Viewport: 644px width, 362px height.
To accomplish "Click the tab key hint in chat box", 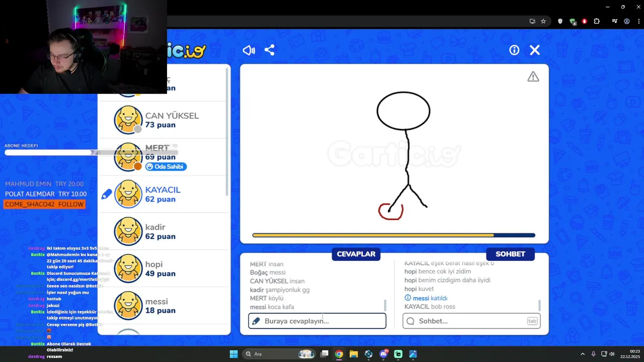I will (x=532, y=321).
